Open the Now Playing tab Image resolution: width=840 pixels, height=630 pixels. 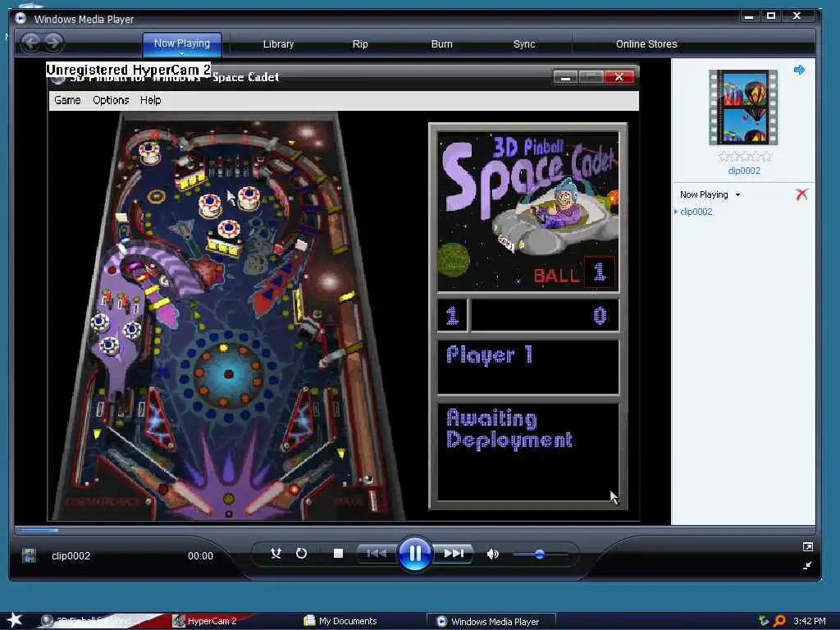pyautogui.click(x=182, y=43)
